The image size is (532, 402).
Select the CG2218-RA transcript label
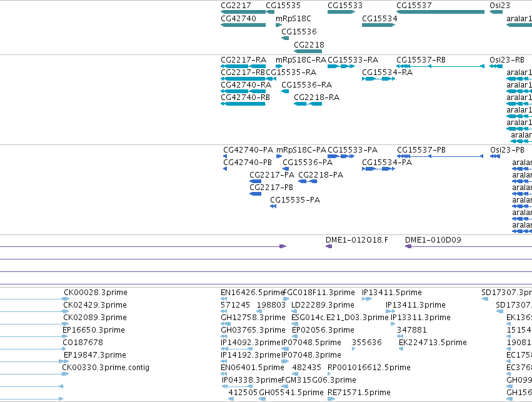(316, 98)
